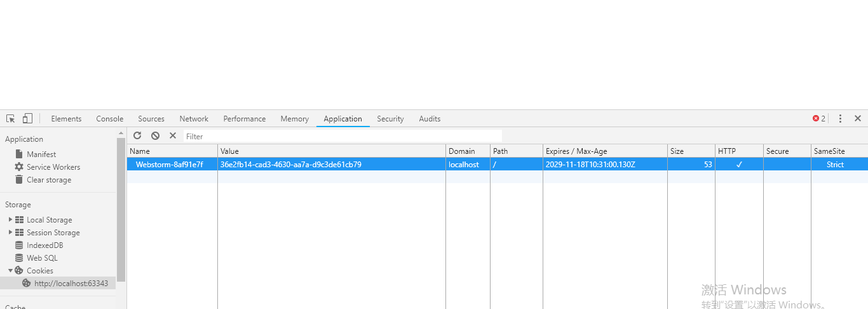Sort cookies by HTTP column header
This screenshot has width=868, height=309.
739,151
